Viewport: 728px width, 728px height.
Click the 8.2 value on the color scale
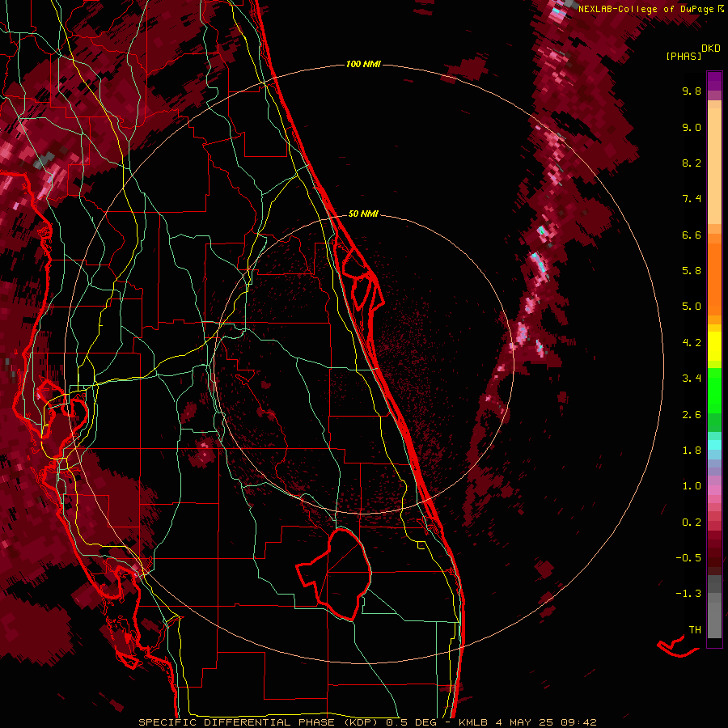(692, 163)
